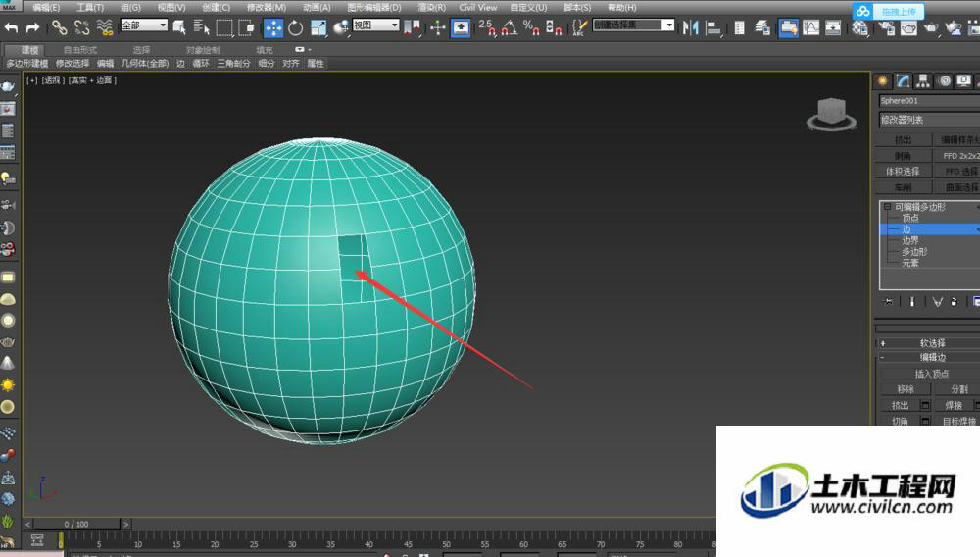Open the 编辑(E) menu
This screenshot has height=557, width=980.
coord(46,8)
